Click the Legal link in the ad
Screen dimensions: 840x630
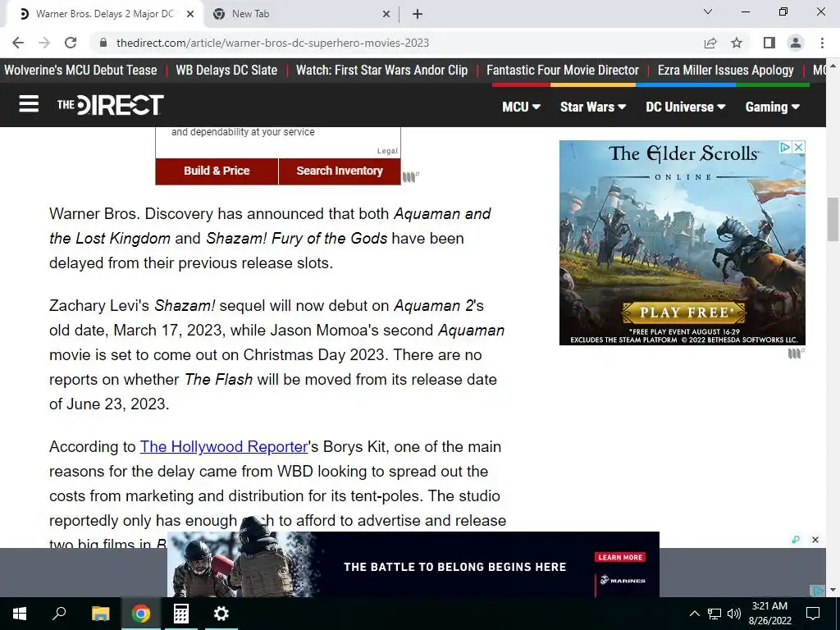[x=387, y=151]
